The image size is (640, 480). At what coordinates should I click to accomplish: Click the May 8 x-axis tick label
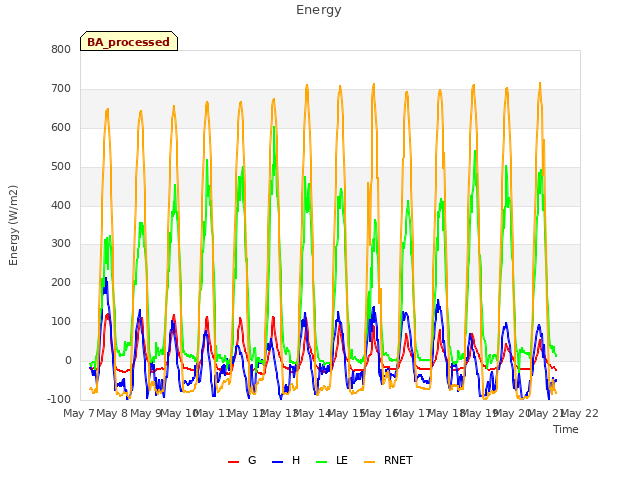click(x=112, y=413)
